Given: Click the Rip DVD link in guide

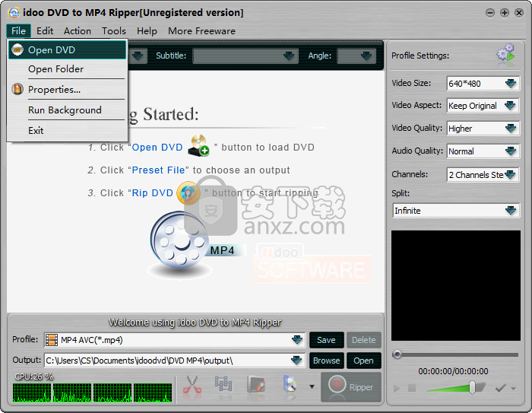Looking at the screenshot, I should point(152,193).
